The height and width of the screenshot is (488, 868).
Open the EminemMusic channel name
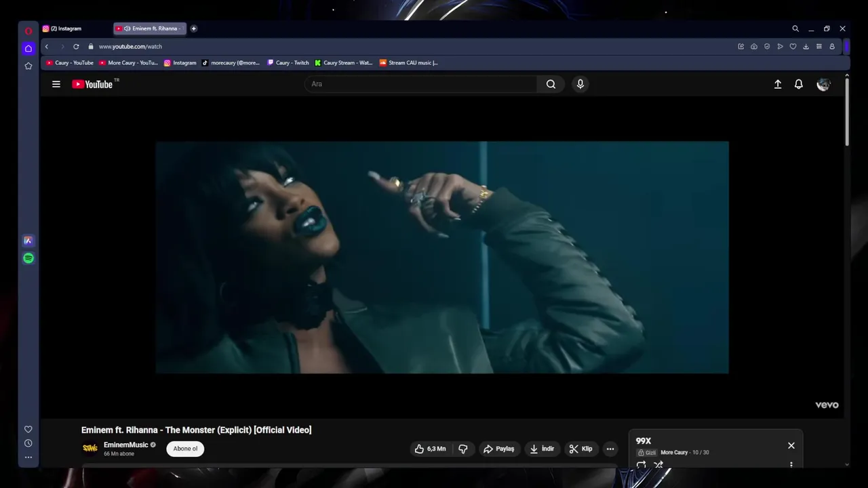tap(125, 445)
